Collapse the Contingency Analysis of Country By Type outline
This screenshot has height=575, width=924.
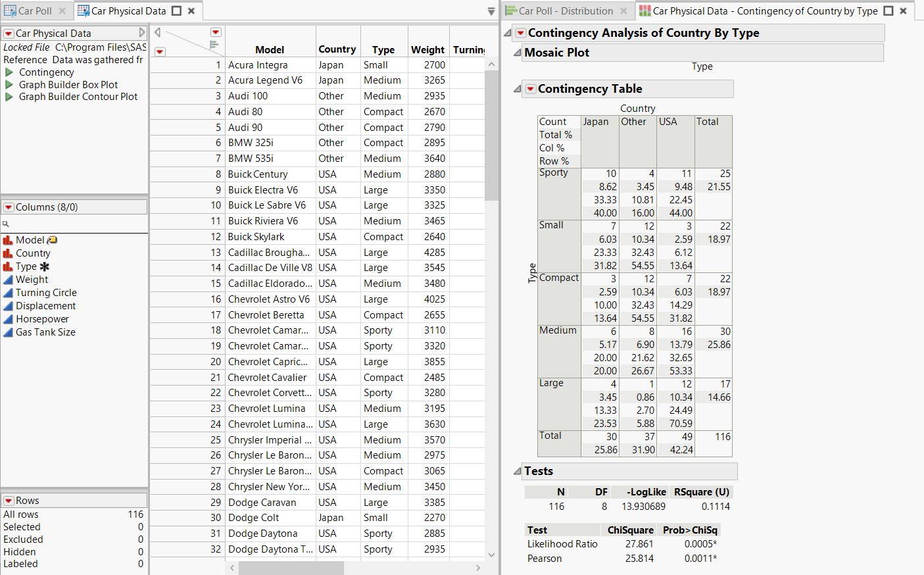[508, 33]
